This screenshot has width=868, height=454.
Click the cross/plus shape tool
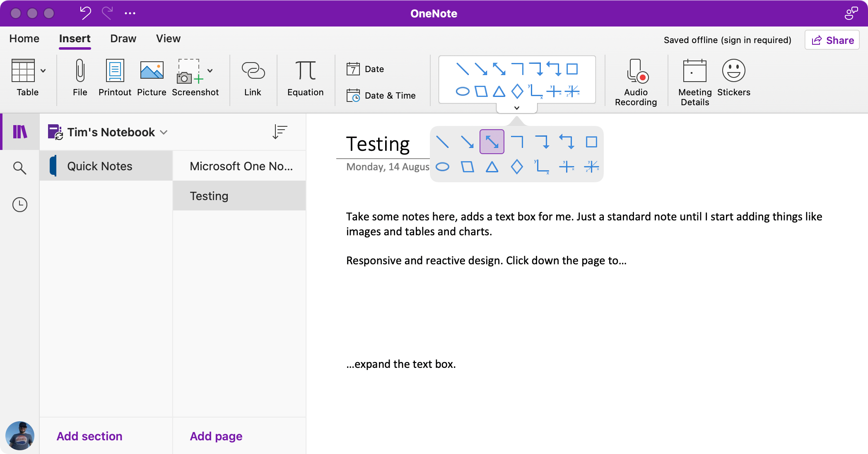566,167
